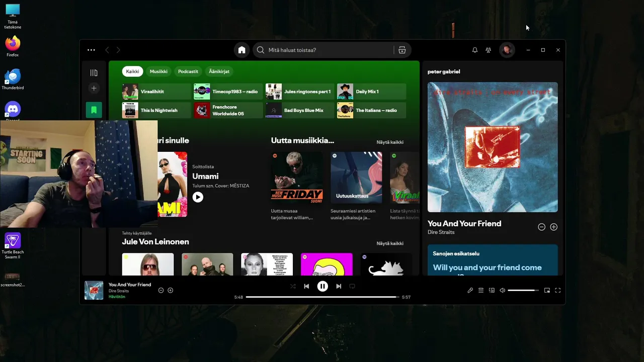Open Thunderbird desktop shortcut

click(13, 79)
